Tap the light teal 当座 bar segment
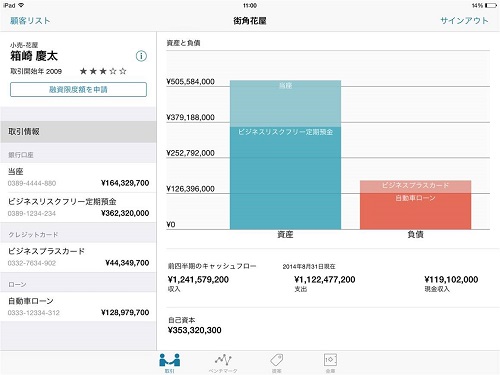 coord(285,103)
